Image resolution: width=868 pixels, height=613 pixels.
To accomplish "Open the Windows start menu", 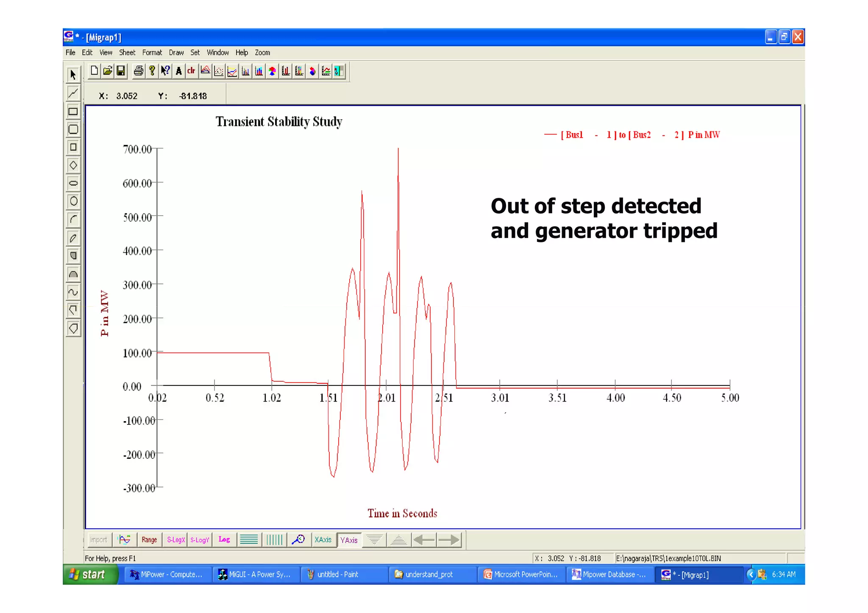I will (x=90, y=574).
